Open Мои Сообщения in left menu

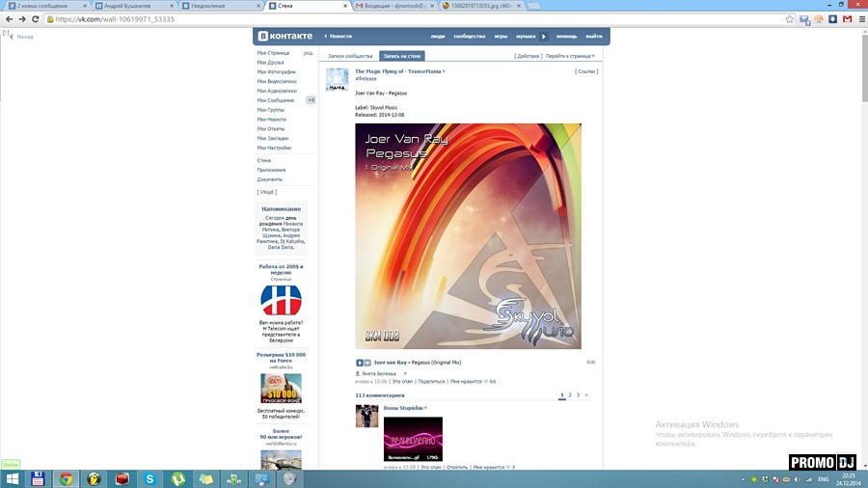(276, 100)
